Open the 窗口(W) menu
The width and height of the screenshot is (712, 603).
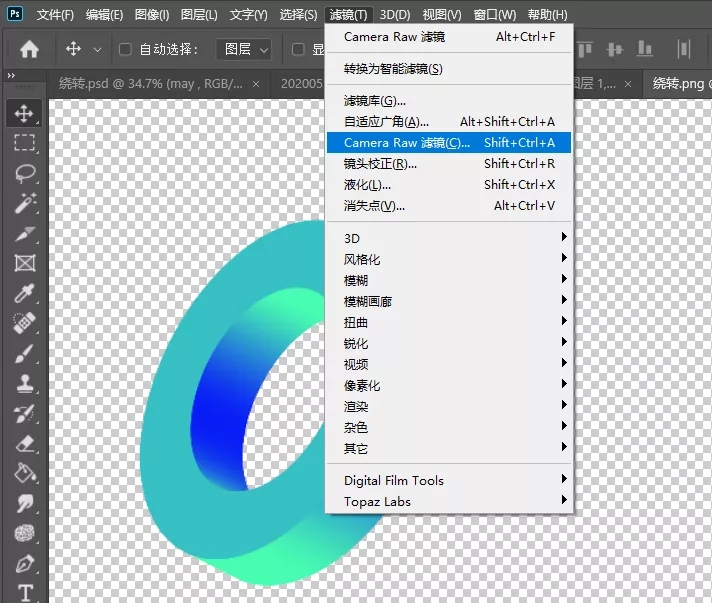[x=494, y=15]
